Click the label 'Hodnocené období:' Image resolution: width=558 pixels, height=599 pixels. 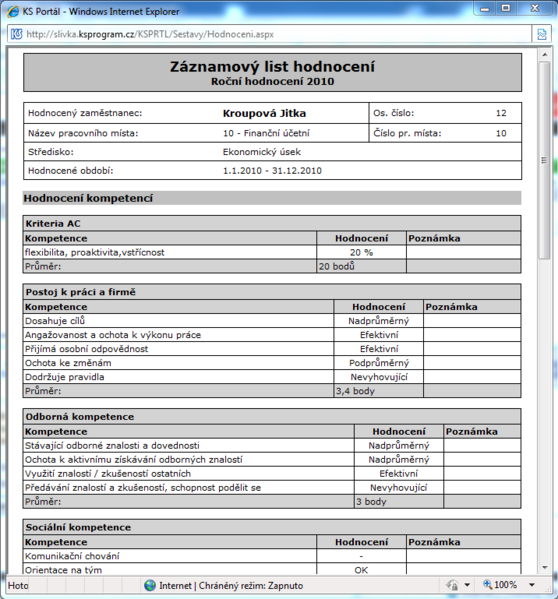[x=71, y=171]
